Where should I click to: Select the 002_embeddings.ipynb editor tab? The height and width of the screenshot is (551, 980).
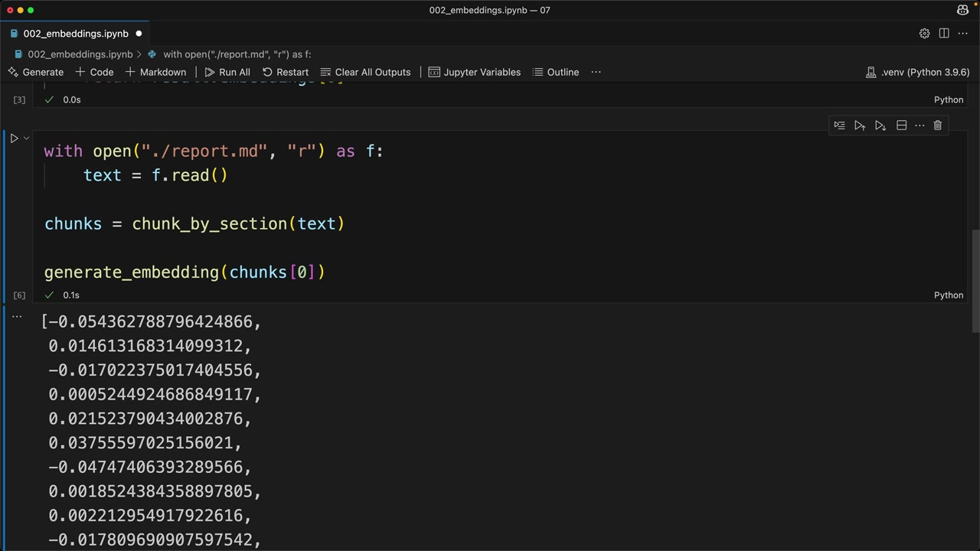[75, 34]
